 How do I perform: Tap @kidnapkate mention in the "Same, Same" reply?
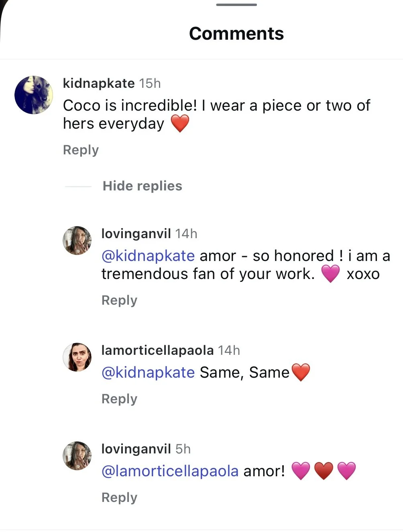pyautogui.click(x=148, y=372)
